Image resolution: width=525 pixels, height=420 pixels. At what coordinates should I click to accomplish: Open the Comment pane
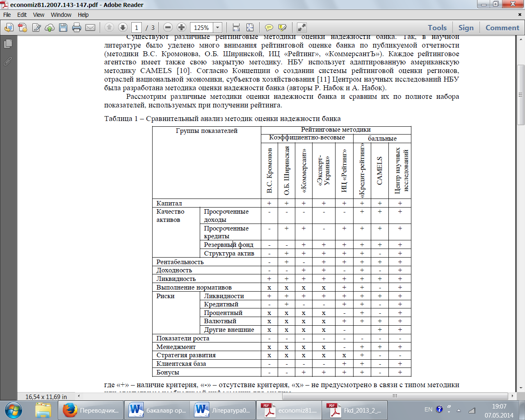click(502, 27)
